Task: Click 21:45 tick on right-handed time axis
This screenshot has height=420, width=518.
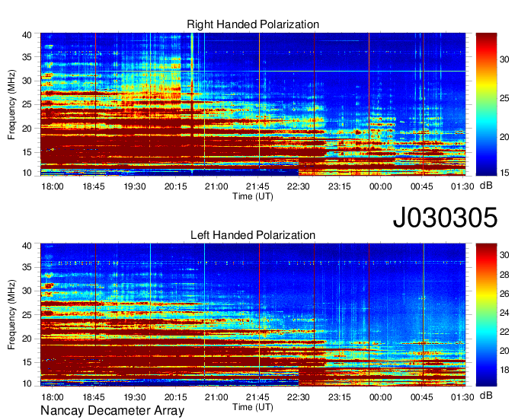Action: pos(257,186)
